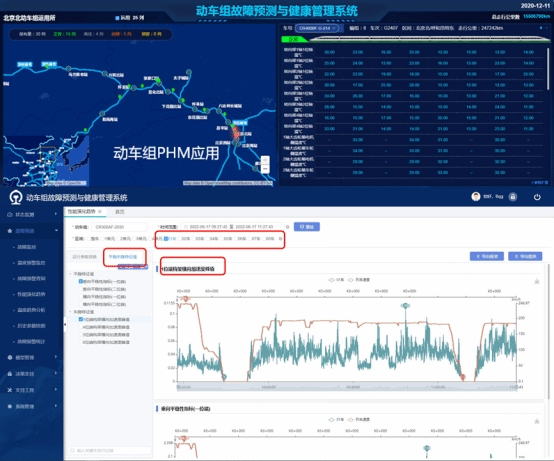Click the lock screen icon

(513, 197)
